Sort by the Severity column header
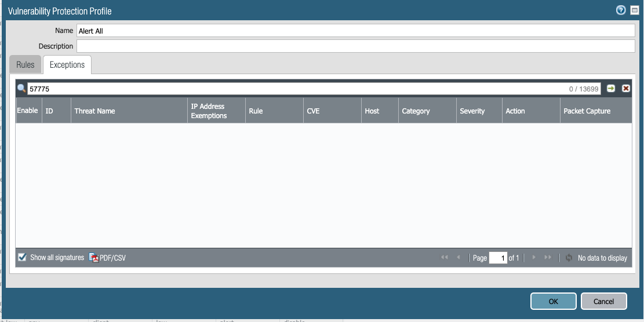 479,111
